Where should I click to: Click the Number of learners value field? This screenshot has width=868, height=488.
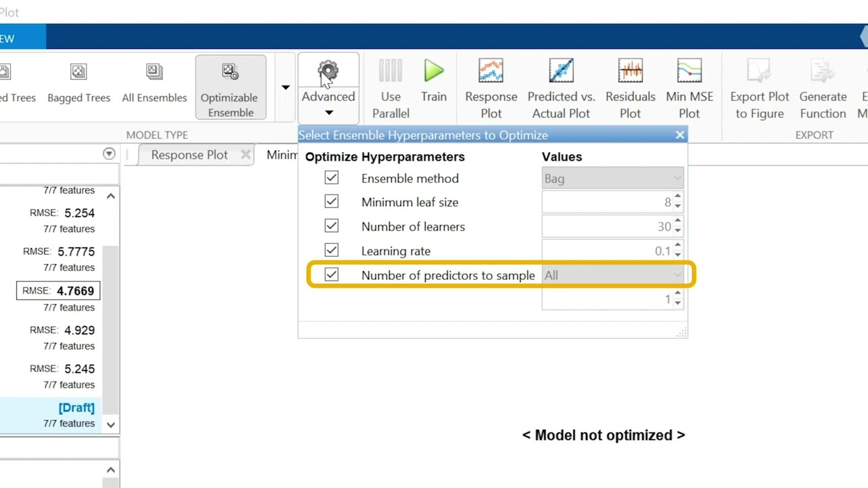point(608,226)
